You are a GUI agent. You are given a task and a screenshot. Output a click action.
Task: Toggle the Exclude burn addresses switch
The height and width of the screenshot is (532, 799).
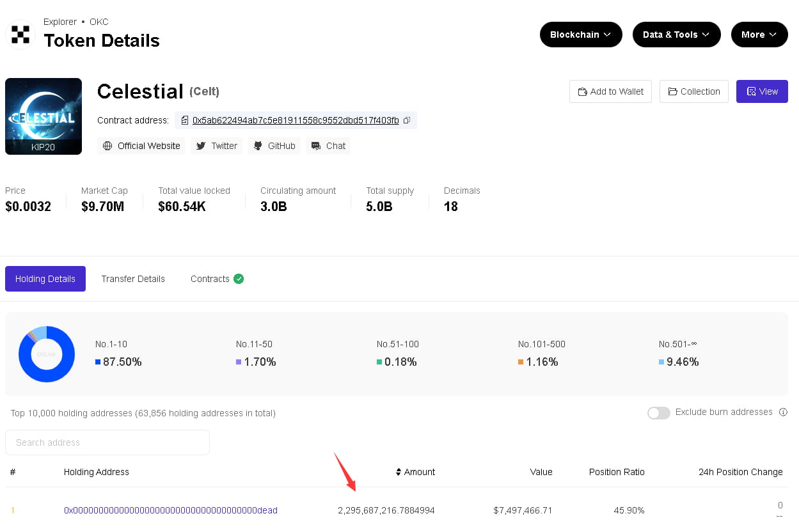[x=659, y=412]
